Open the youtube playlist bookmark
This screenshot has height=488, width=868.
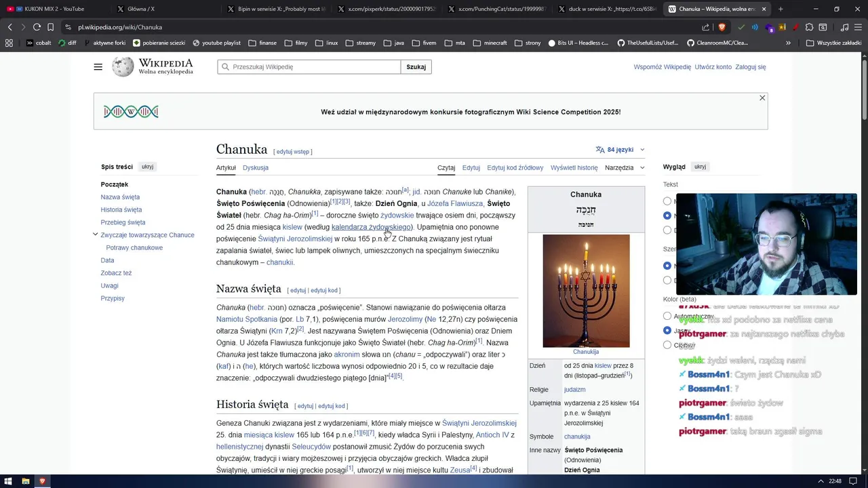(x=216, y=43)
